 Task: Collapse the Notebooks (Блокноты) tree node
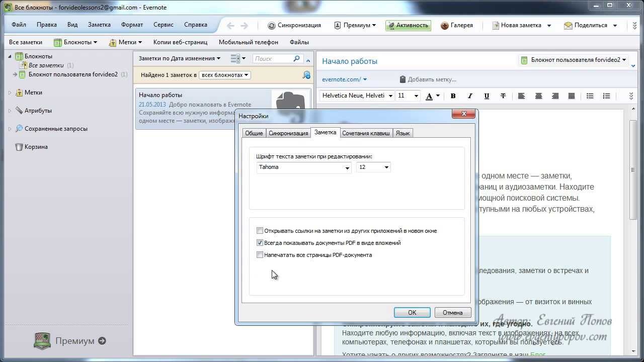coord(10,56)
